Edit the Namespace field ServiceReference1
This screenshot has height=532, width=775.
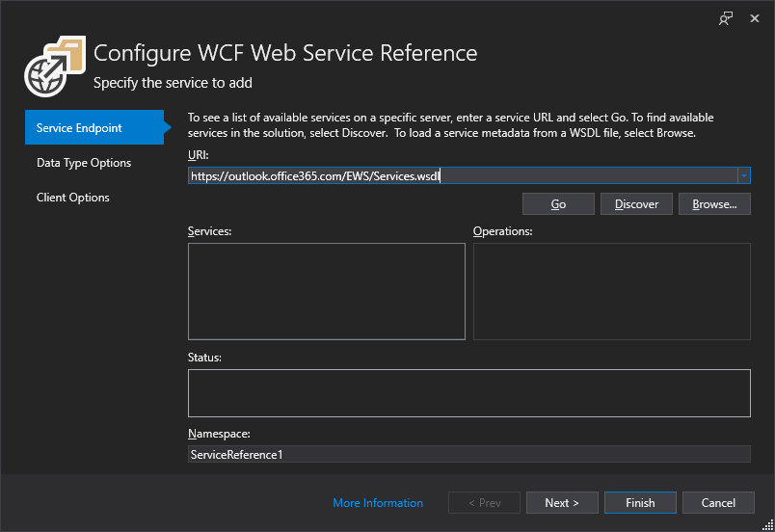tap(469, 454)
